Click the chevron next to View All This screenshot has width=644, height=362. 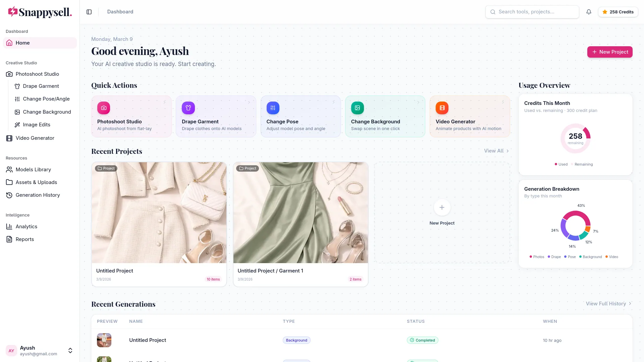click(507, 151)
